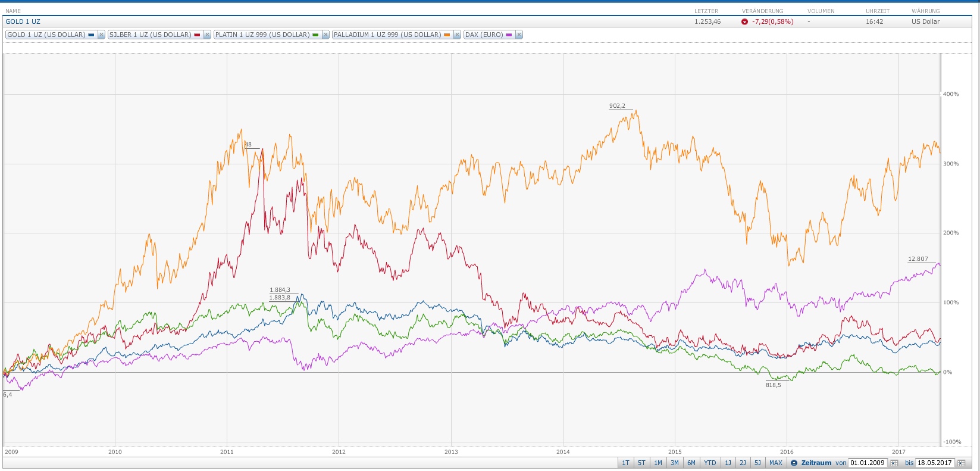Remove the GOLD 1 UZ series tag
This screenshot has width=980, height=471.
click(102, 35)
